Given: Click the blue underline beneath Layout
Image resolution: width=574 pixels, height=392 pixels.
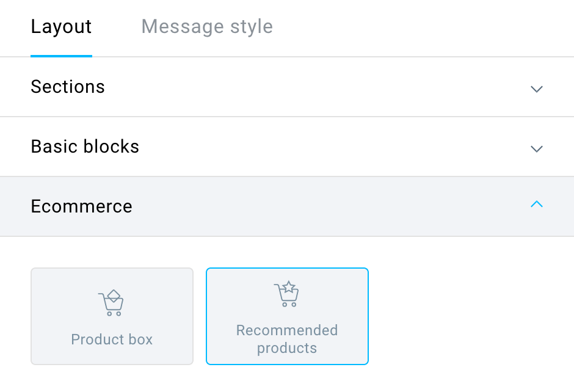Looking at the screenshot, I should (61, 56).
